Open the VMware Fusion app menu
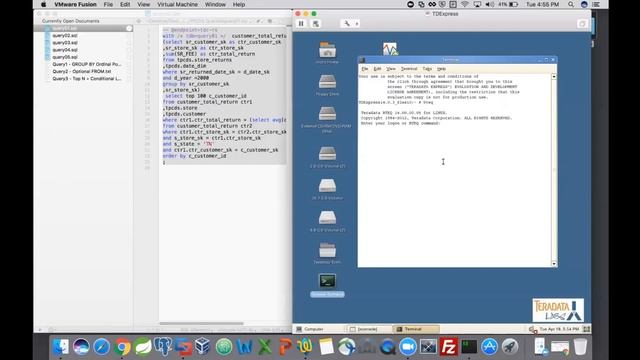This screenshot has height=360, width=640. (x=75, y=4)
